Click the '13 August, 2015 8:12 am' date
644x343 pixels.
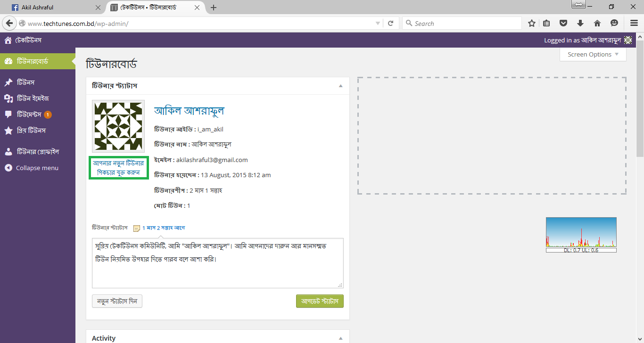236,175
